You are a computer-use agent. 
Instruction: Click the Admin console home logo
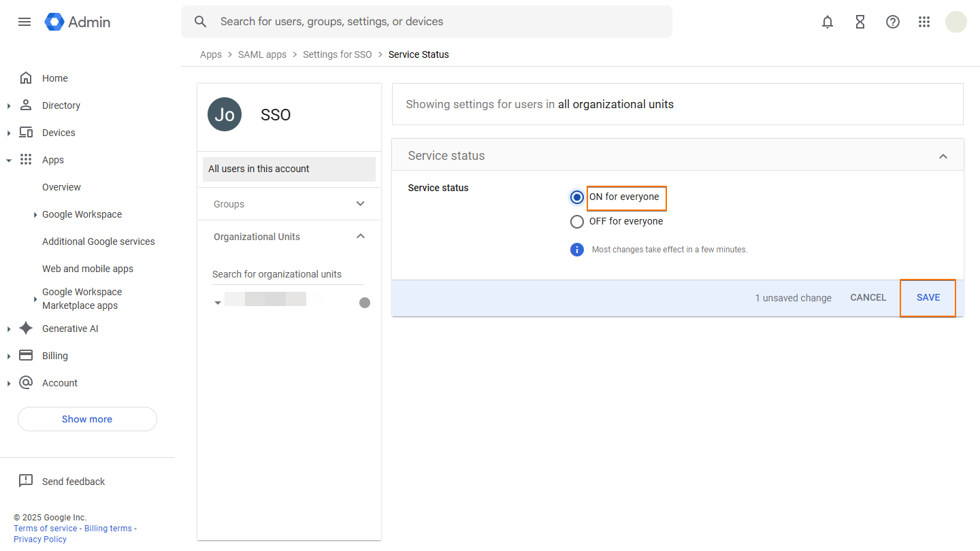pos(77,21)
